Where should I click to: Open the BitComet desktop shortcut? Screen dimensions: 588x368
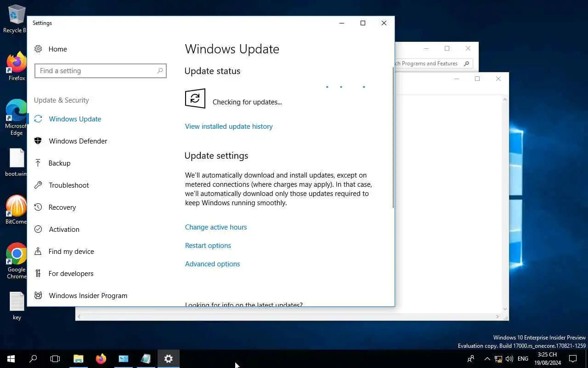click(x=17, y=210)
